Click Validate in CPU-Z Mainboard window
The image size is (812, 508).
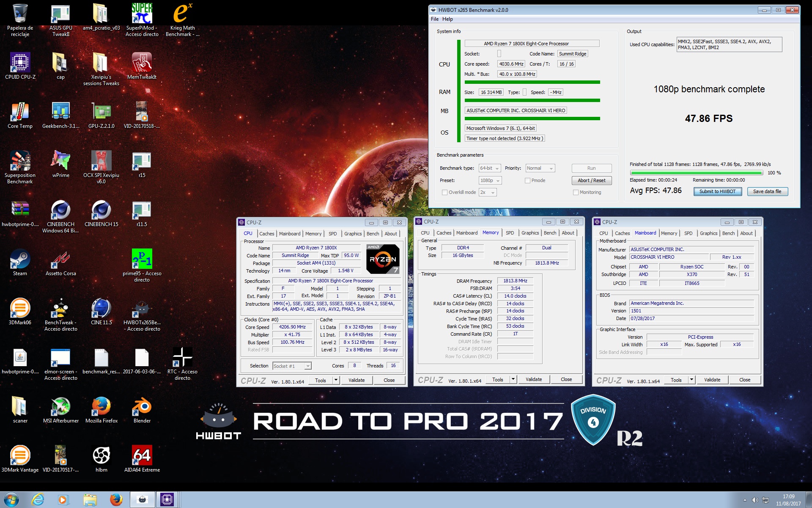pos(712,380)
